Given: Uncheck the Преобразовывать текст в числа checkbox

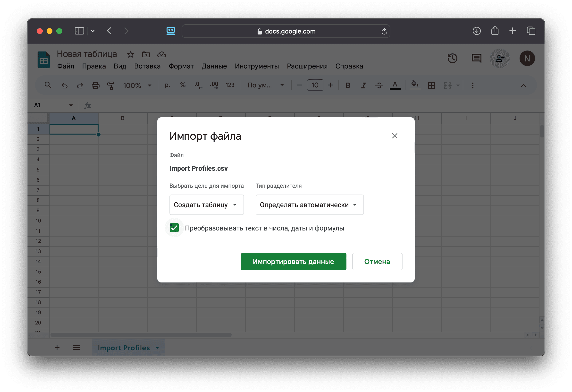Looking at the screenshot, I should [174, 228].
